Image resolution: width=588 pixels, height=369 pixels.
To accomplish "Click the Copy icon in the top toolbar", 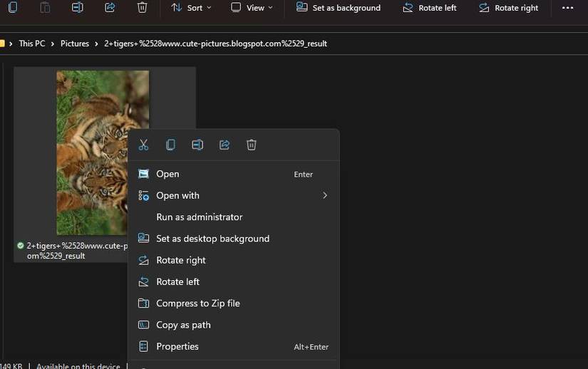I will point(13,7).
